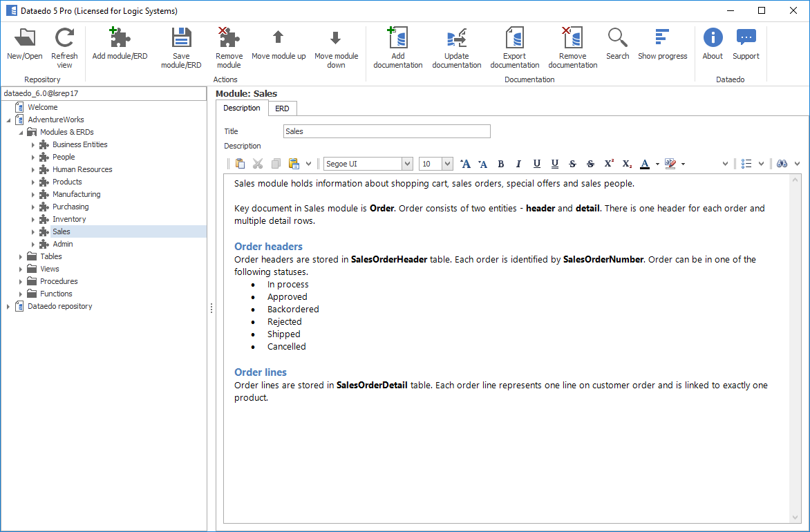Viewport: 810px width, 532px height.
Task: Toggle superscript formatting button
Action: (x=609, y=164)
